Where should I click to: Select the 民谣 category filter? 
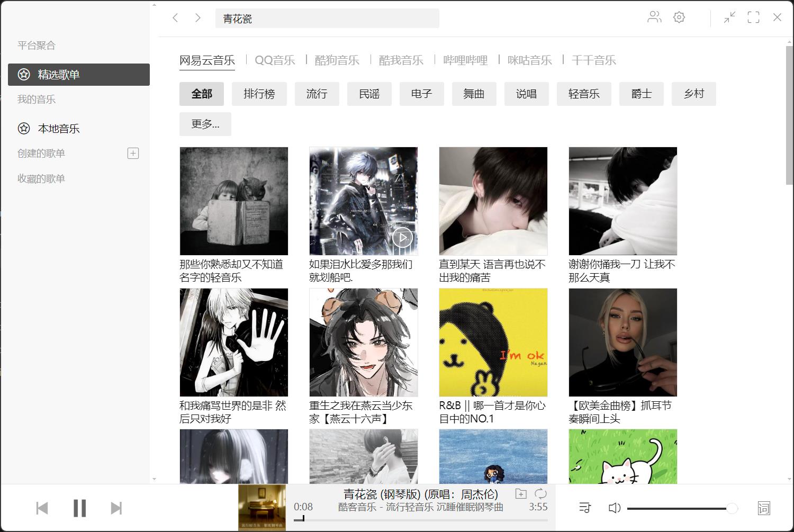[369, 94]
